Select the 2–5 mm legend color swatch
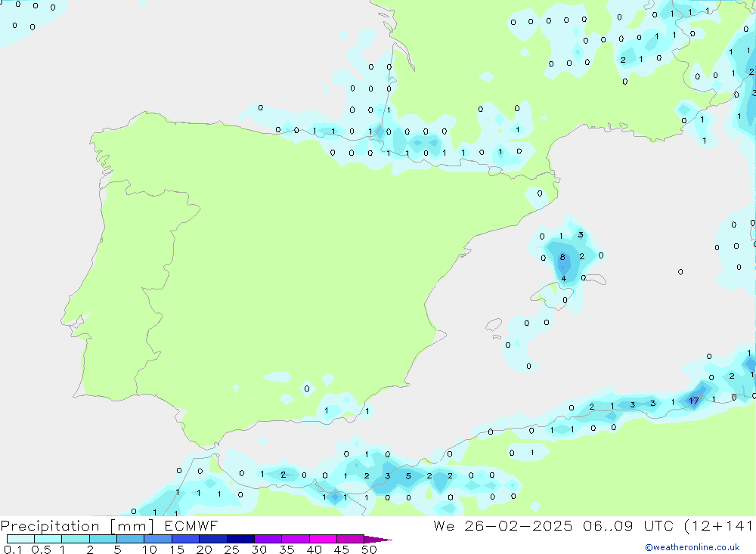The width and height of the screenshot is (756, 554). tap(103, 539)
